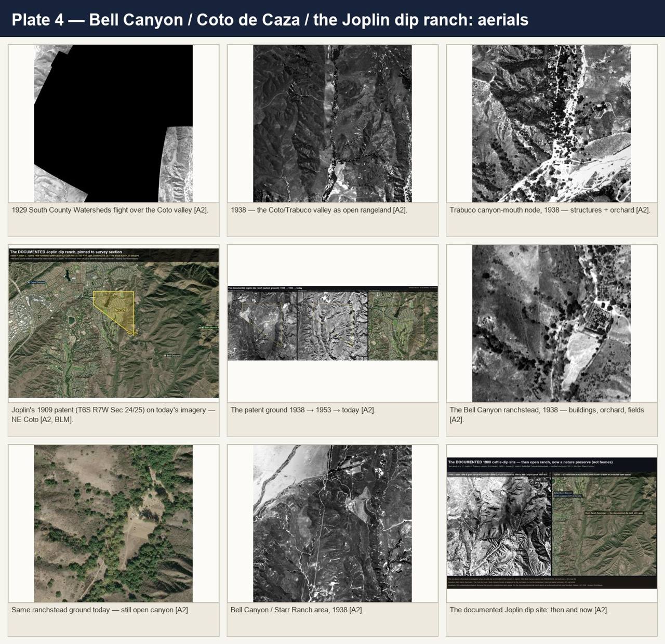Click the caption beginning 'Joplin's 1909 patent (T6S R7W Sec 24/25)'
This screenshot has height=644, width=665.
(113, 415)
